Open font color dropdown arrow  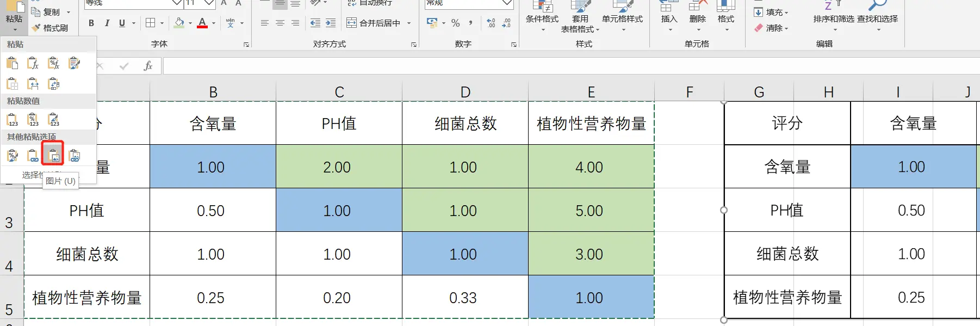[214, 23]
